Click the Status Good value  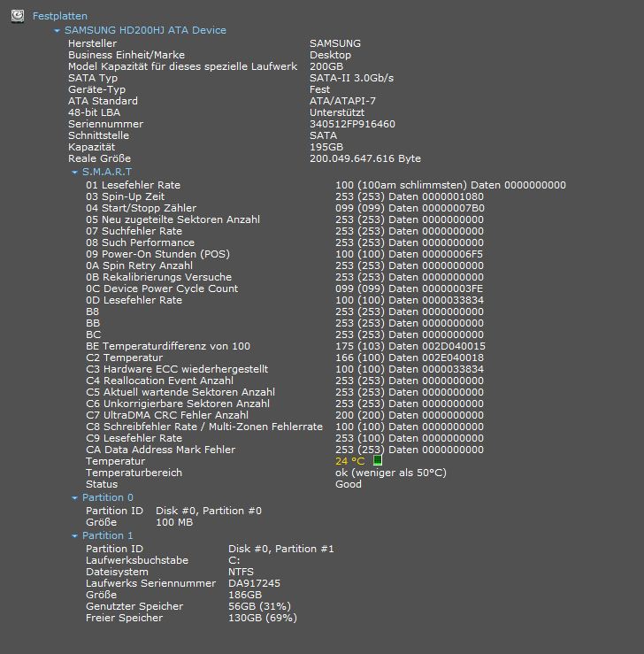click(349, 484)
